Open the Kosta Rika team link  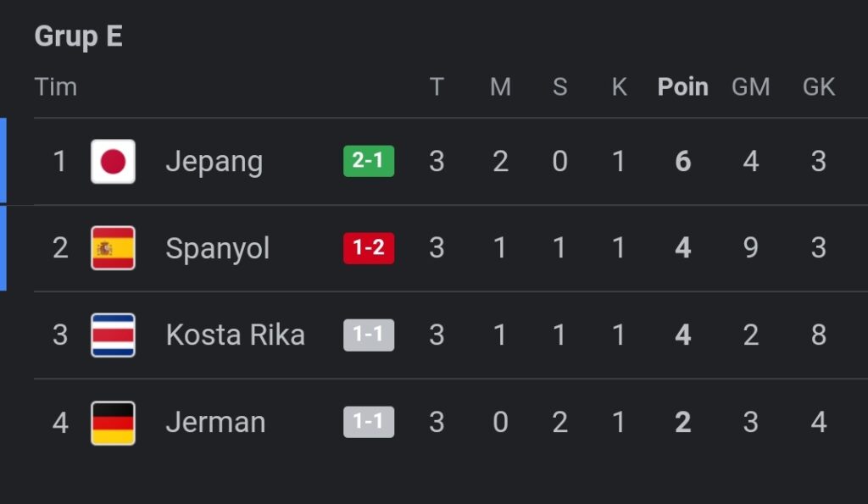pyautogui.click(x=235, y=335)
